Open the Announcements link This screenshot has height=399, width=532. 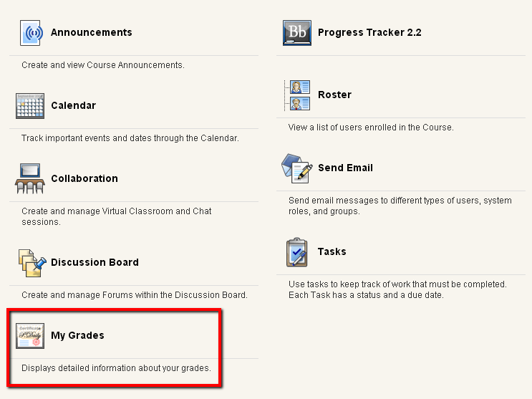coord(91,32)
